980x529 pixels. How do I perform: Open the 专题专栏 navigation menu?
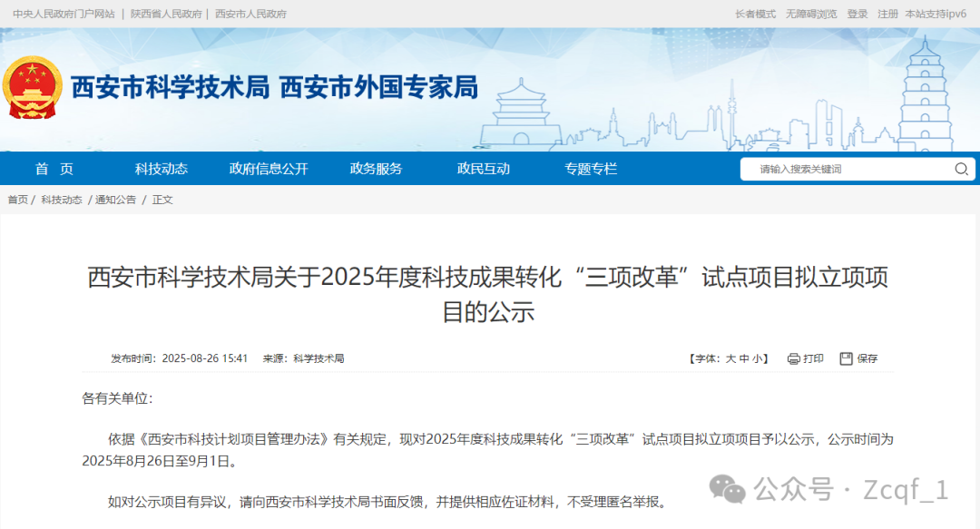[589, 169]
